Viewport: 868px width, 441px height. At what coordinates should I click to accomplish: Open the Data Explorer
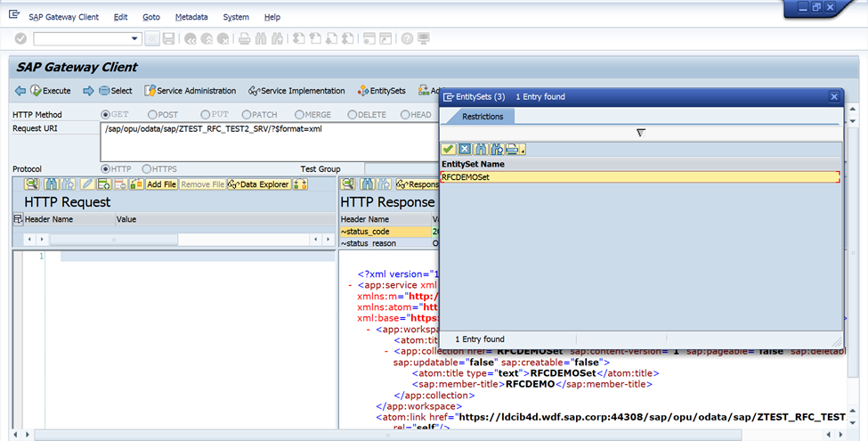(258, 184)
